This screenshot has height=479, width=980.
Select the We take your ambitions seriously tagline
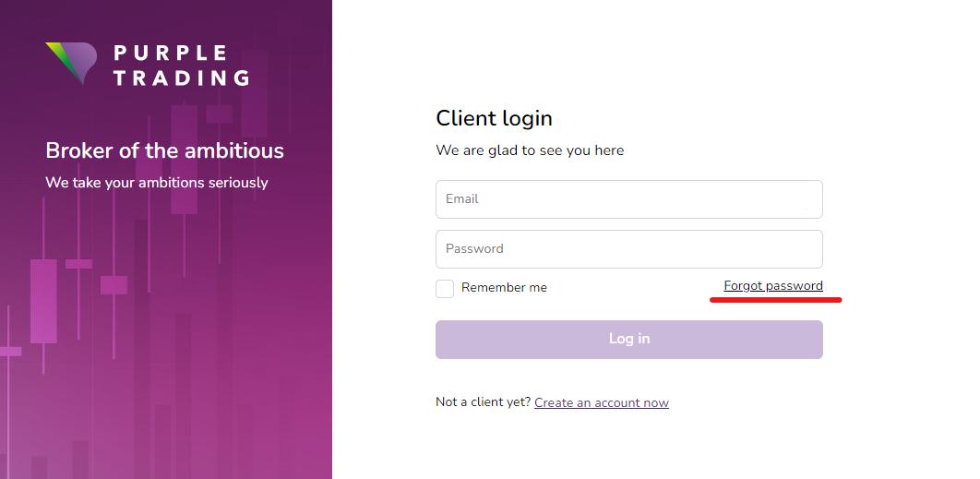click(x=156, y=183)
